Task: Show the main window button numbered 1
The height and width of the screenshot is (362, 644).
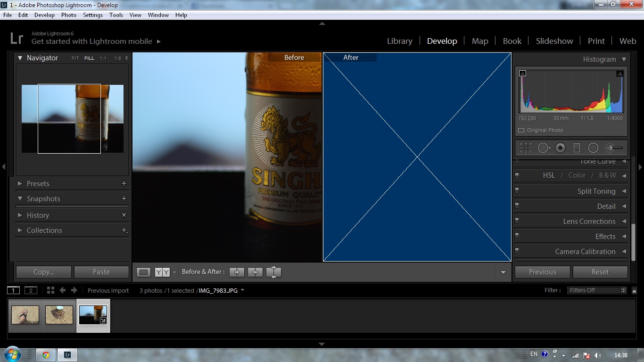Action: [14, 290]
